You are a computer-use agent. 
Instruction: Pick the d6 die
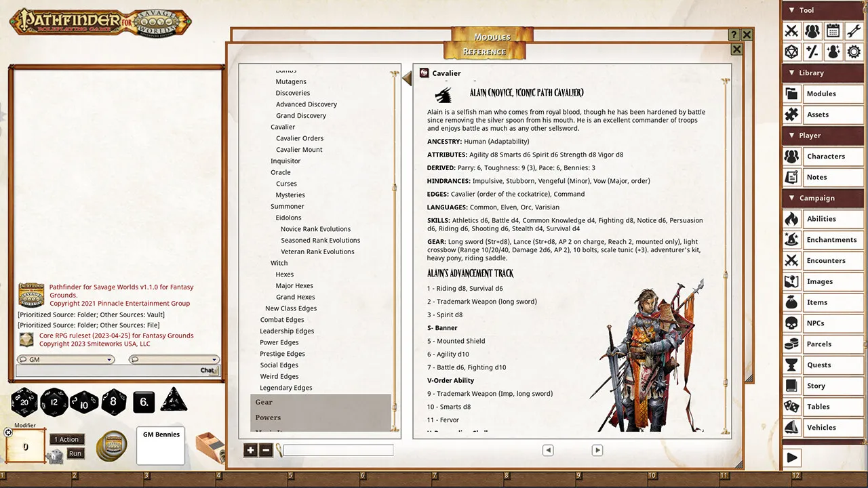(x=144, y=402)
